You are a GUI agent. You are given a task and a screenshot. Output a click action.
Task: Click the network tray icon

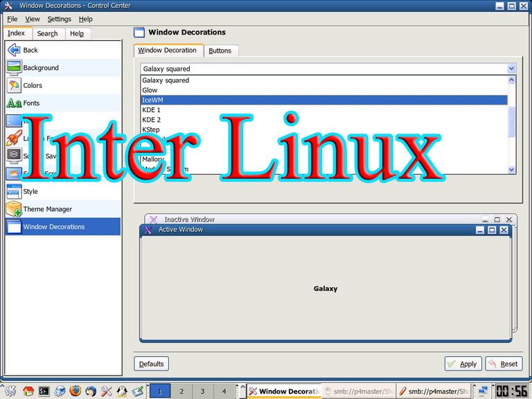(x=483, y=391)
